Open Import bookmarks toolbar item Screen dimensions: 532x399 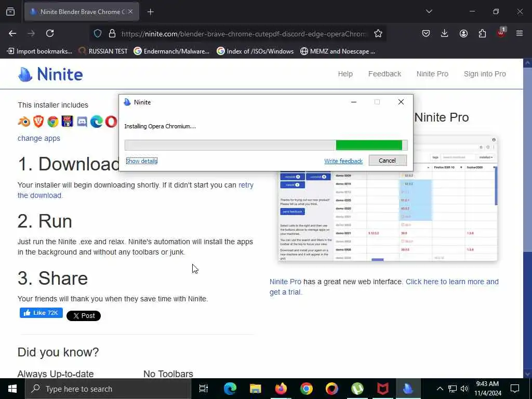click(x=39, y=51)
